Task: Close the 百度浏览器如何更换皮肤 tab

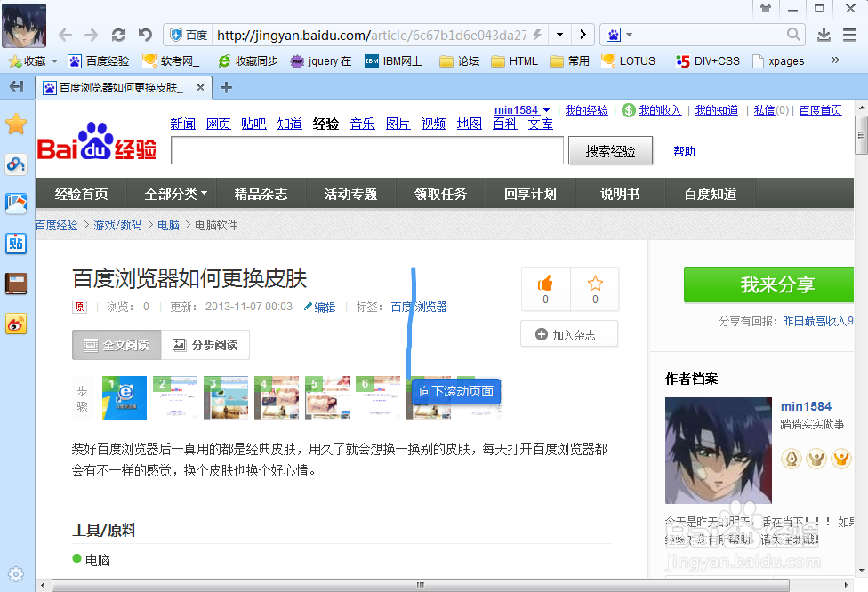Action: [200, 87]
